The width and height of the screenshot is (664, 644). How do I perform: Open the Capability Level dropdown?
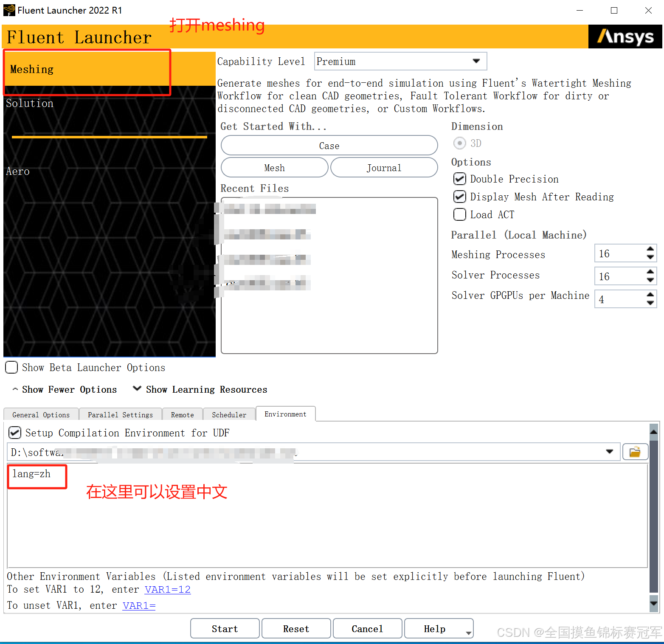click(x=400, y=61)
